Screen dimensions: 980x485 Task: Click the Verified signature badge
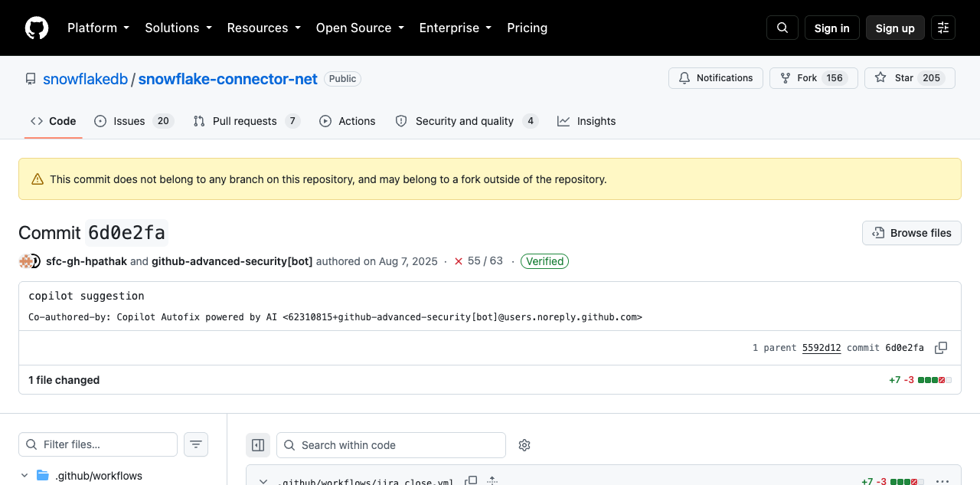click(x=544, y=261)
